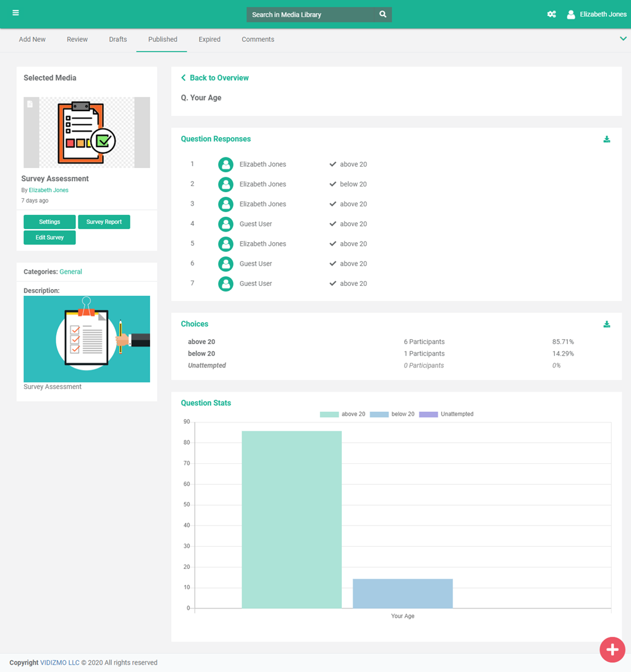Open the Comments tab
The height and width of the screenshot is (672, 631).
coord(258,40)
